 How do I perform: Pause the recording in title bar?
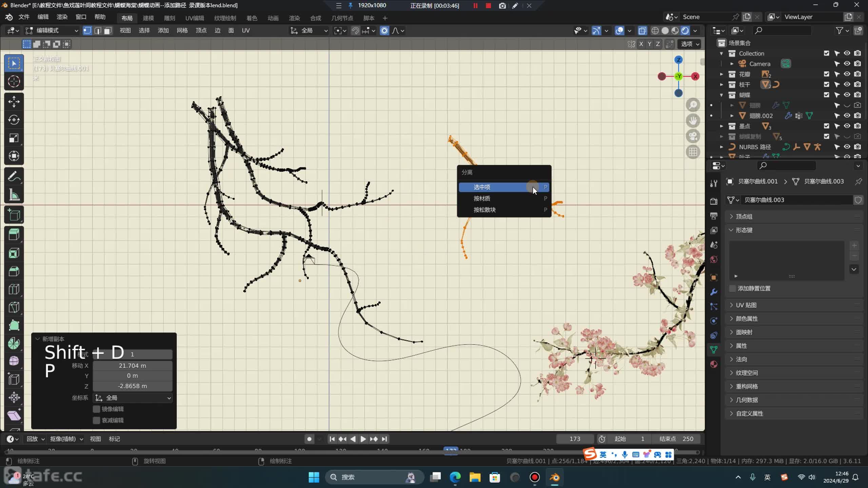(475, 5)
